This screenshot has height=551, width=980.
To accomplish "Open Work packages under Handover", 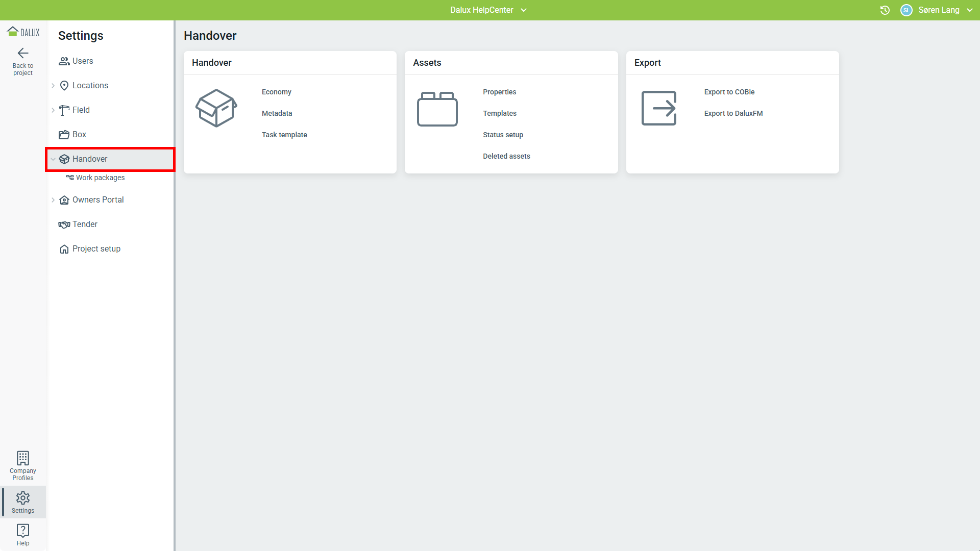I will (100, 178).
